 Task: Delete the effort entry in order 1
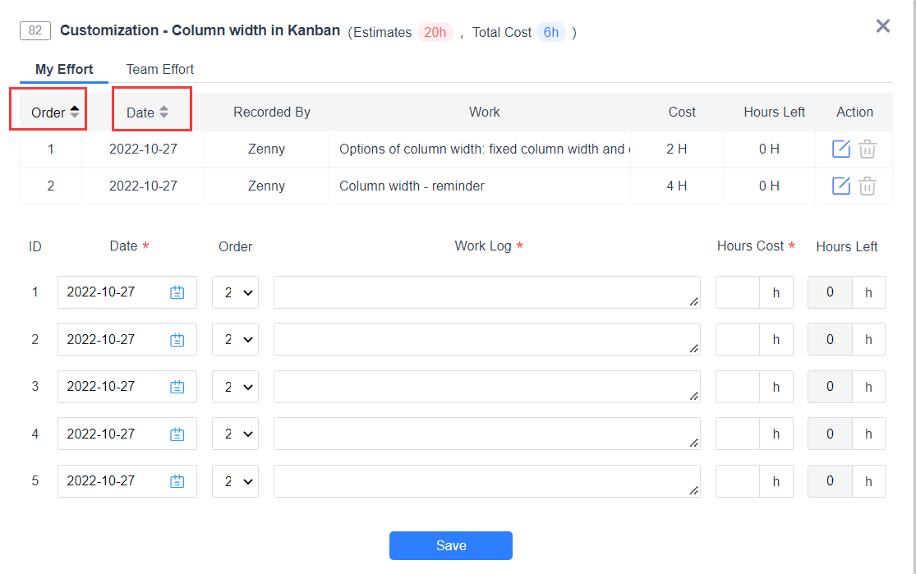868,149
